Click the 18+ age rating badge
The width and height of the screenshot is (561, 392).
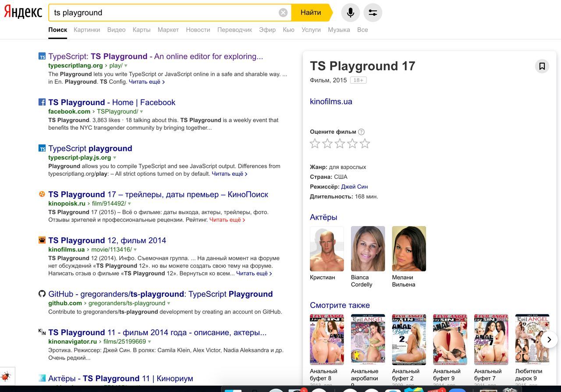[x=358, y=80]
